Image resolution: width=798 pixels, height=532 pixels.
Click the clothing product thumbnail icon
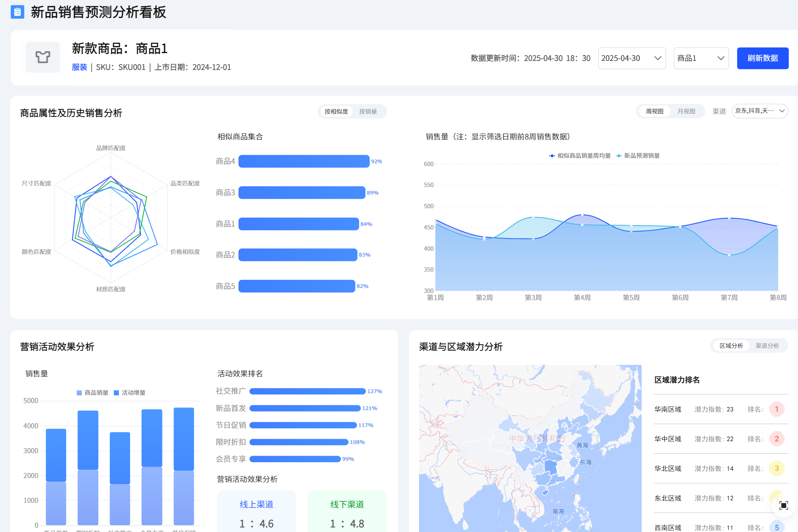43,57
